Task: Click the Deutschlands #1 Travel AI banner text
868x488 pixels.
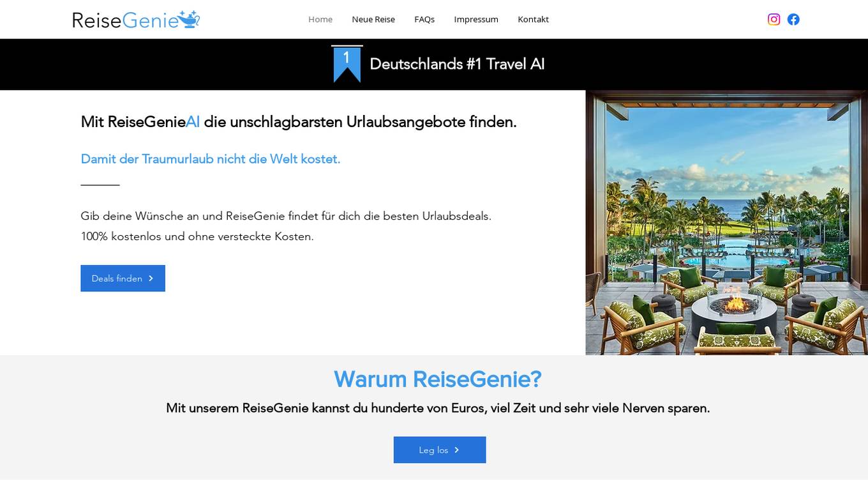Action: [457, 64]
